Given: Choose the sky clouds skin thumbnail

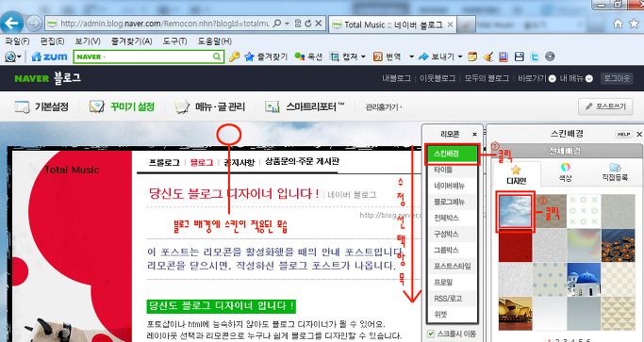Looking at the screenshot, I should pos(516,211).
